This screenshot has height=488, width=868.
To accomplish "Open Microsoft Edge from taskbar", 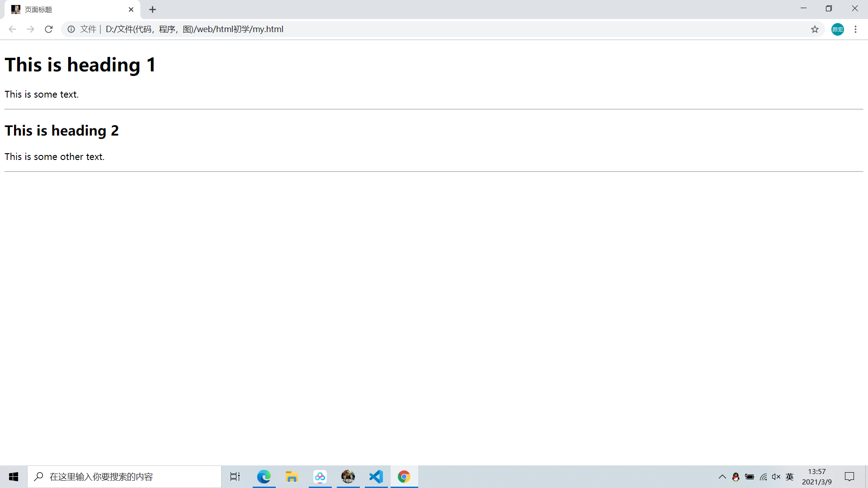I will pos(264,477).
